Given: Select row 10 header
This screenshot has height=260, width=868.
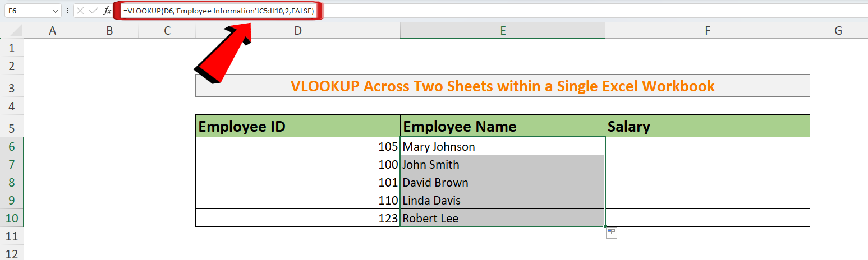Looking at the screenshot, I should pos(12,218).
